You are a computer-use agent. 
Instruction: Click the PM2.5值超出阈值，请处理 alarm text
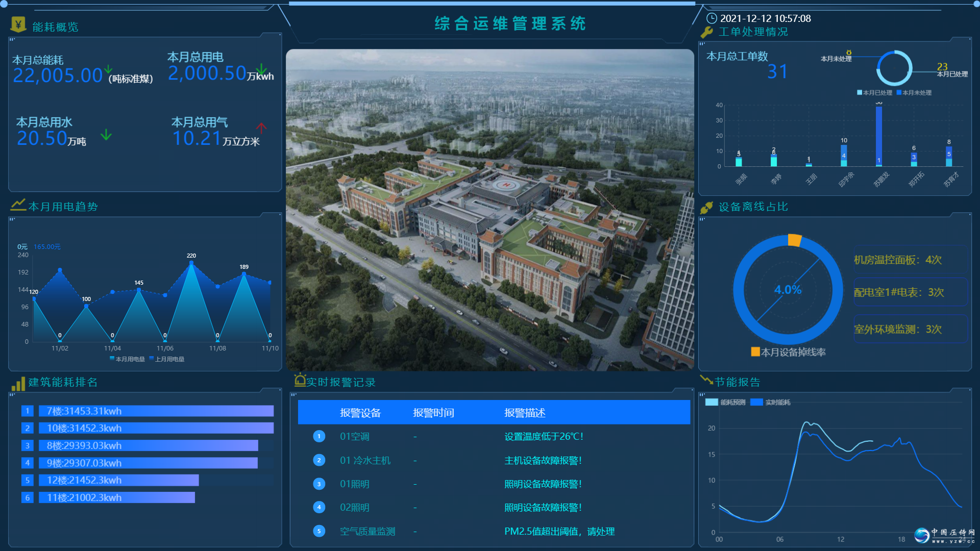tap(559, 532)
